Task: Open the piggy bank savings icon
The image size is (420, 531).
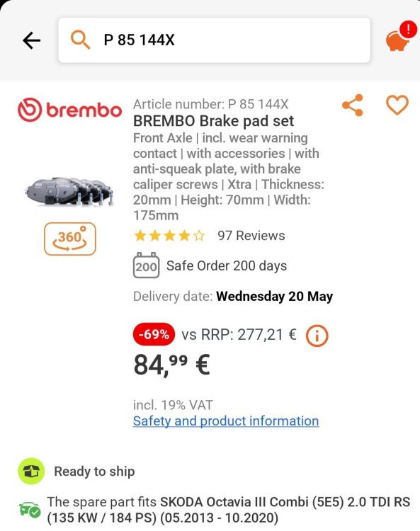Action: pos(397,40)
